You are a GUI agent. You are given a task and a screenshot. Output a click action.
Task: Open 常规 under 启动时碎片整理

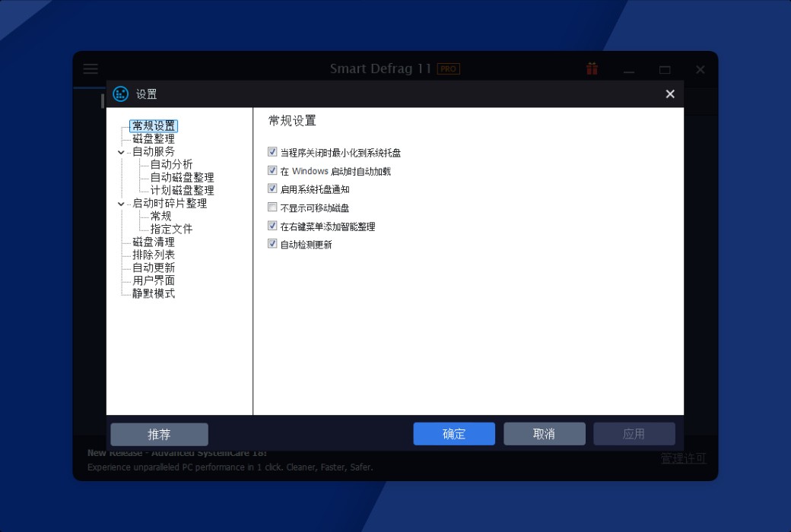tap(161, 217)
